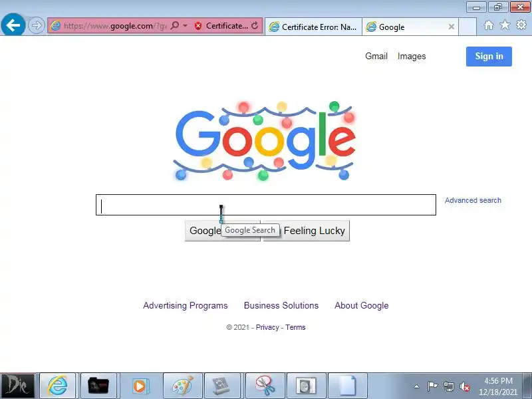Expand the address bar dropdown arrow
Viewport: 532px width, 399px height.
tap(186, 25)
